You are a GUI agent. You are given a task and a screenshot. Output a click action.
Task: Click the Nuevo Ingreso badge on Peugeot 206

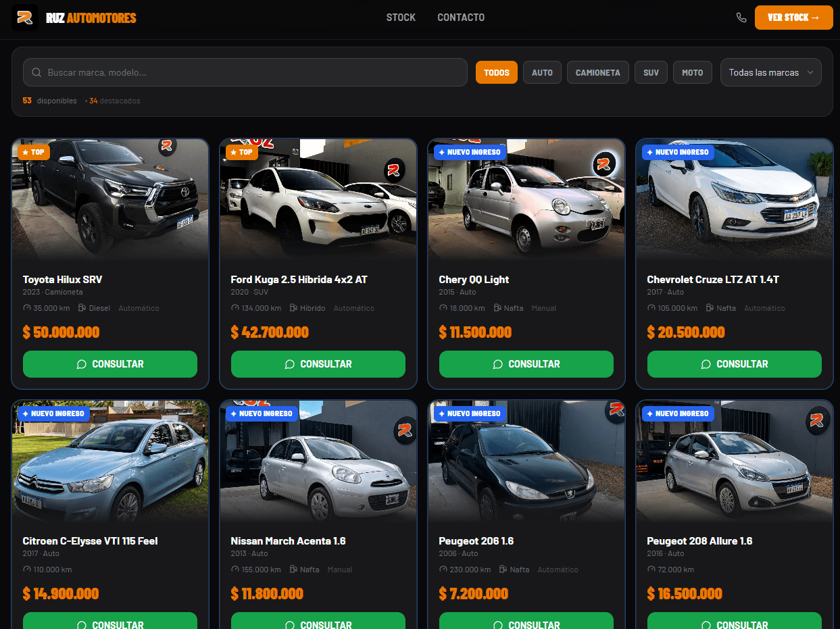pyautogui.click(x=470, y=413)
